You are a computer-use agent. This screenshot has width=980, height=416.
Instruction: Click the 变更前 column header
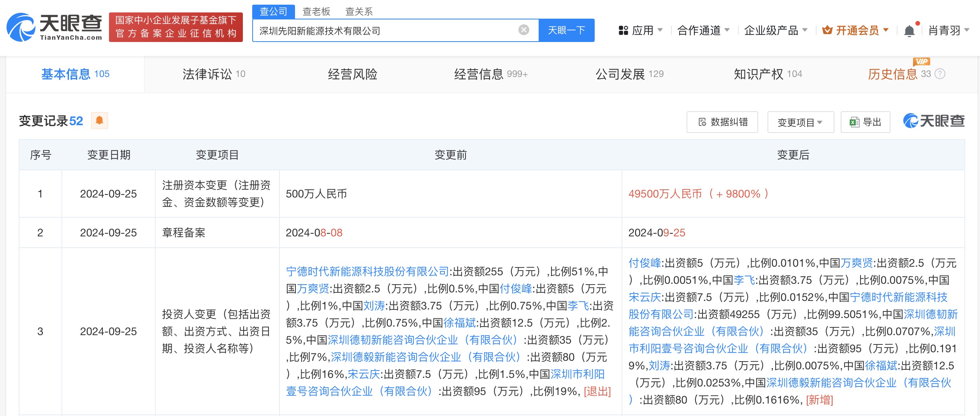click(450, 155)
